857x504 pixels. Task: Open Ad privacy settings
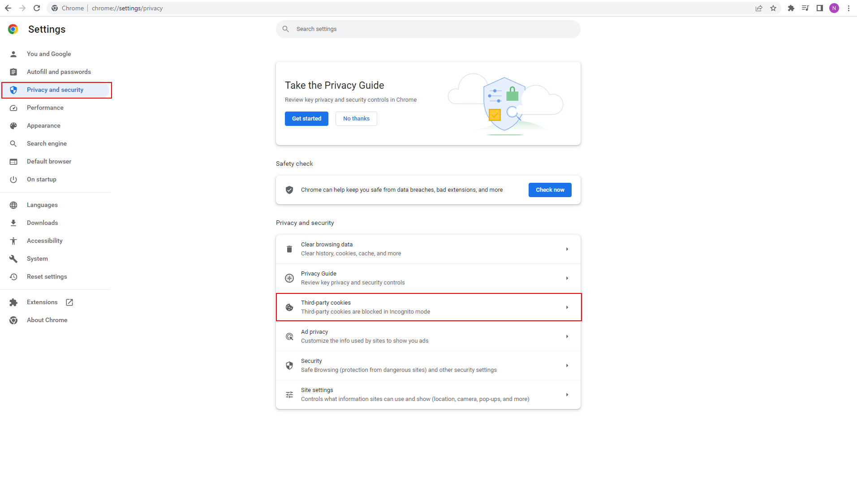(428, 336)
